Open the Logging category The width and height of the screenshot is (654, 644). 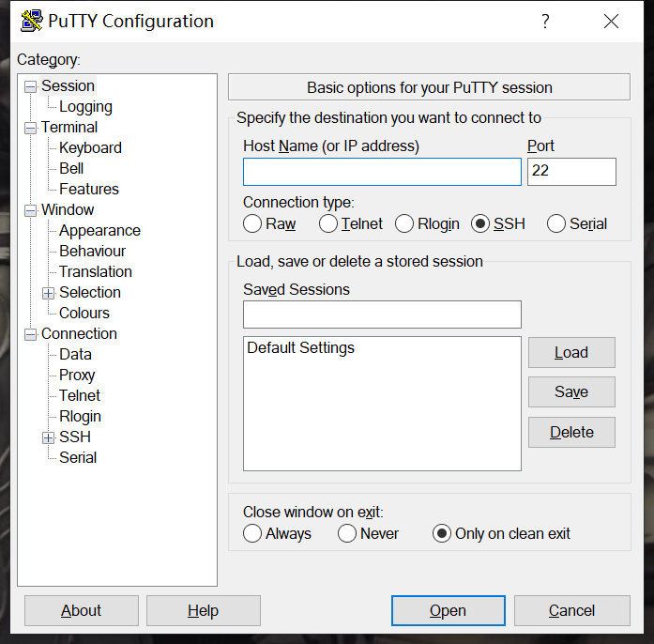[85, 107]
